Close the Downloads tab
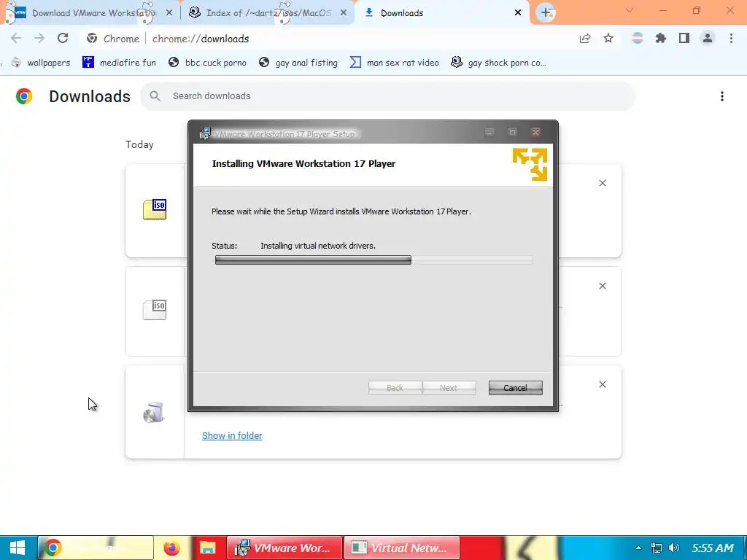This screenshot has height=560, width=747. coord(518,13)
